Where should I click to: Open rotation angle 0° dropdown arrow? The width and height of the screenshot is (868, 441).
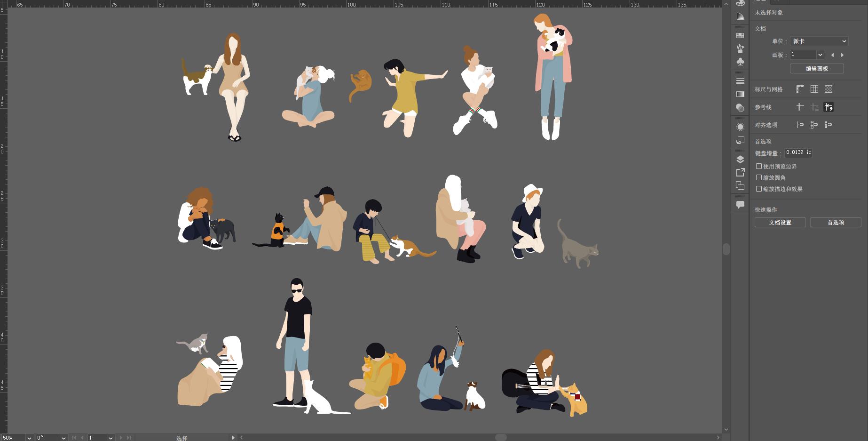pos(63,438)
